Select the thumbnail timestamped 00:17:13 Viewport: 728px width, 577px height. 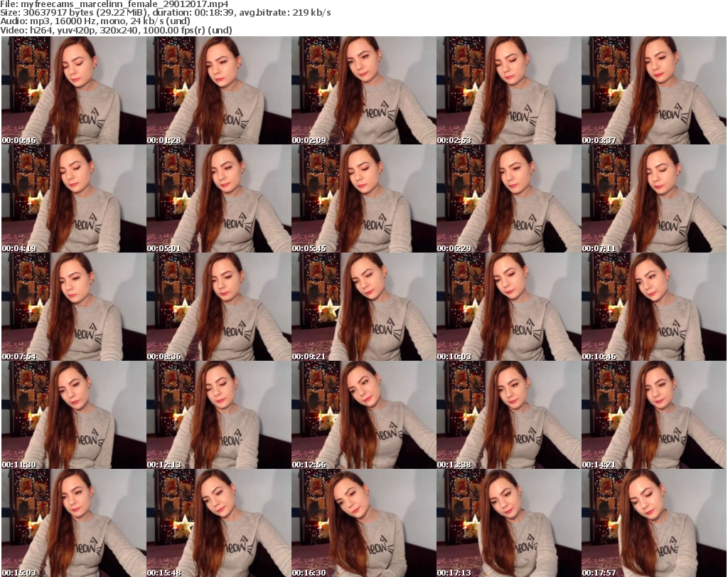click(509, 523)
